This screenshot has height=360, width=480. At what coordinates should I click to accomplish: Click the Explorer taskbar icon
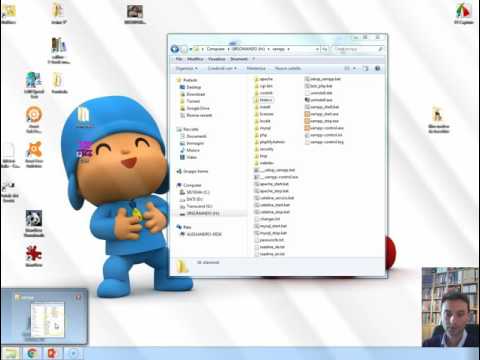[x=11, y=353]
